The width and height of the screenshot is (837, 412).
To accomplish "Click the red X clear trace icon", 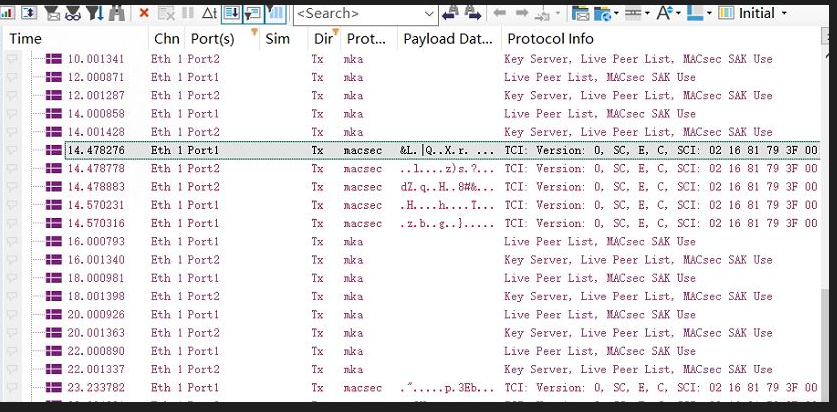I will 144,13.
